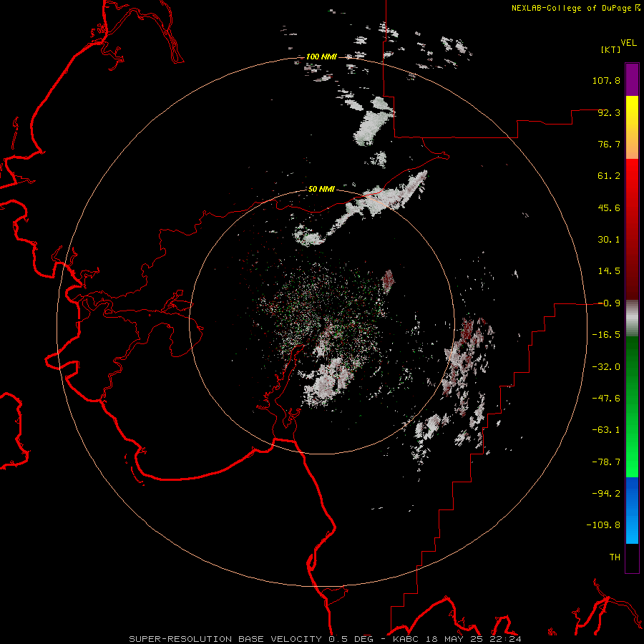This screenshot has width=644, height=644.
Task: Click the -94.2 velocity scale value
Action: pyautogui.click(x=606, y=494)
